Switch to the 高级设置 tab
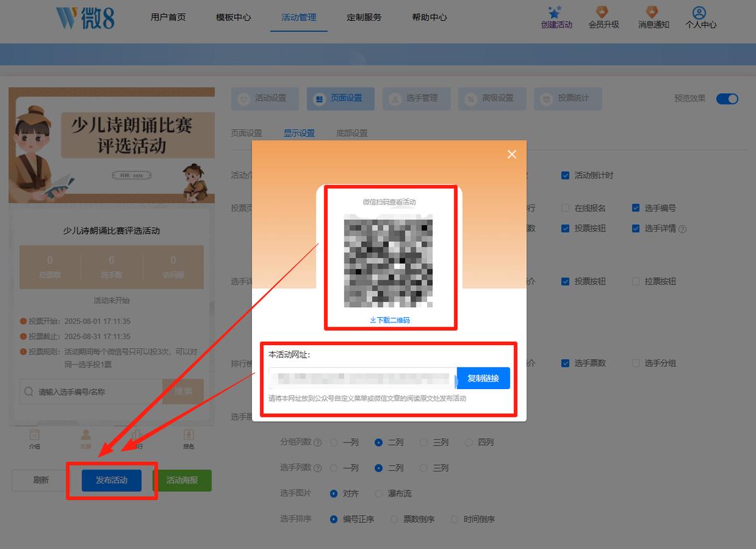The image size is (756, 549). point(491,98)
